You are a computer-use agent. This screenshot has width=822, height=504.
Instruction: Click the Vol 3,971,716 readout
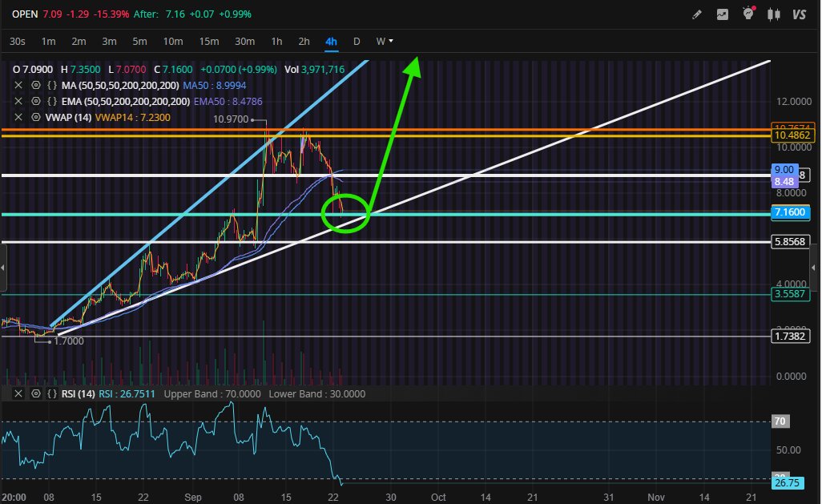click(x=315, y=69)
